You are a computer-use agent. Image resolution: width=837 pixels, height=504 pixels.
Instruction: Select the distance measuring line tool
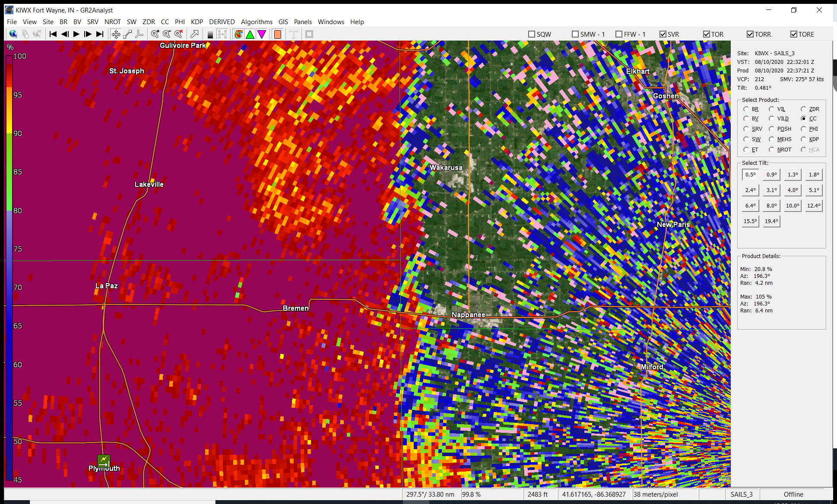pos(127,34)
